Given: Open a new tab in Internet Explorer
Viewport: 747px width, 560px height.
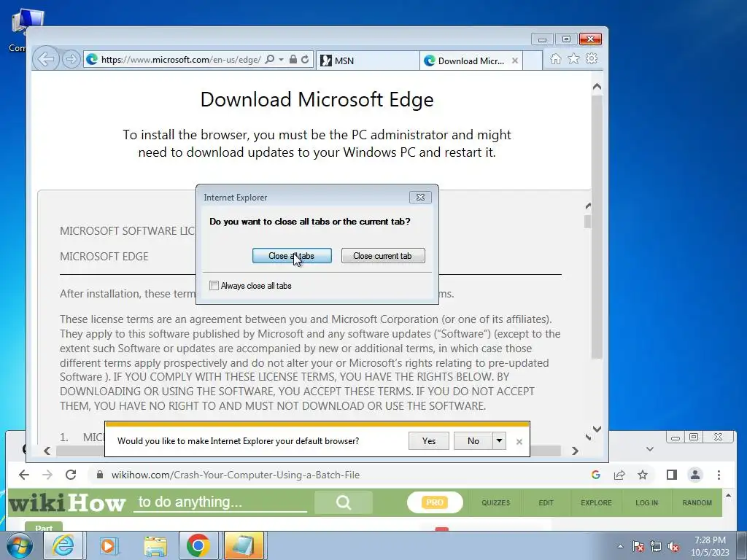Looking at the screenshot, I should tap(533, 61).
